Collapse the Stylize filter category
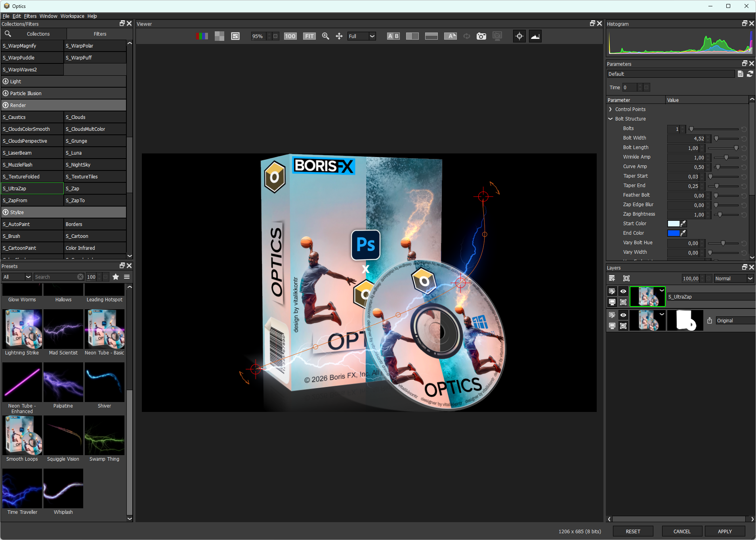 [x=63, y=213]
